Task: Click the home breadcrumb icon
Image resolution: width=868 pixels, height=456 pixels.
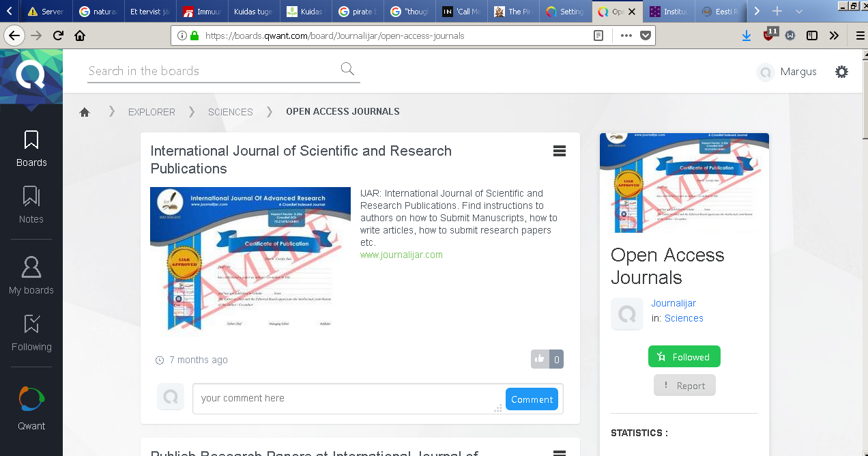Action: pos(85,112)
